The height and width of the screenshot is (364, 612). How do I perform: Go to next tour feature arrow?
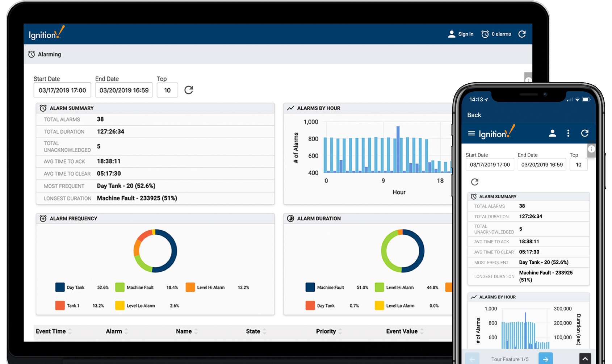tap(545, 359)
